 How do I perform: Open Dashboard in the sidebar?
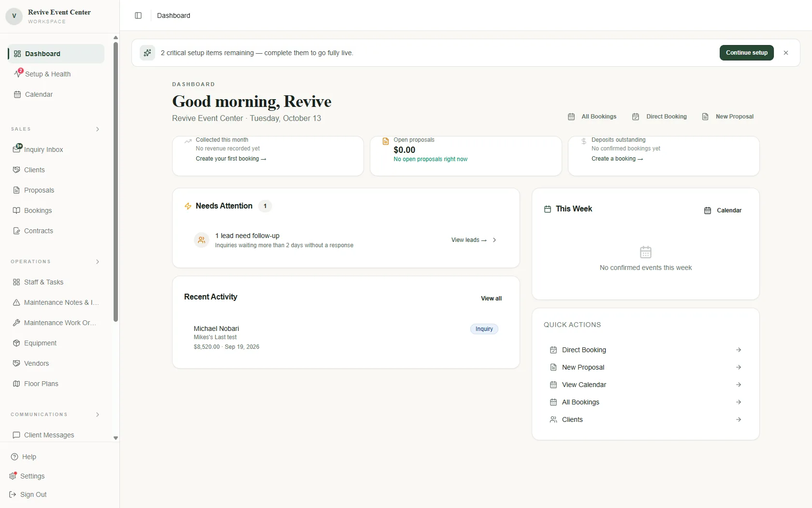click(x=56, y=54)
